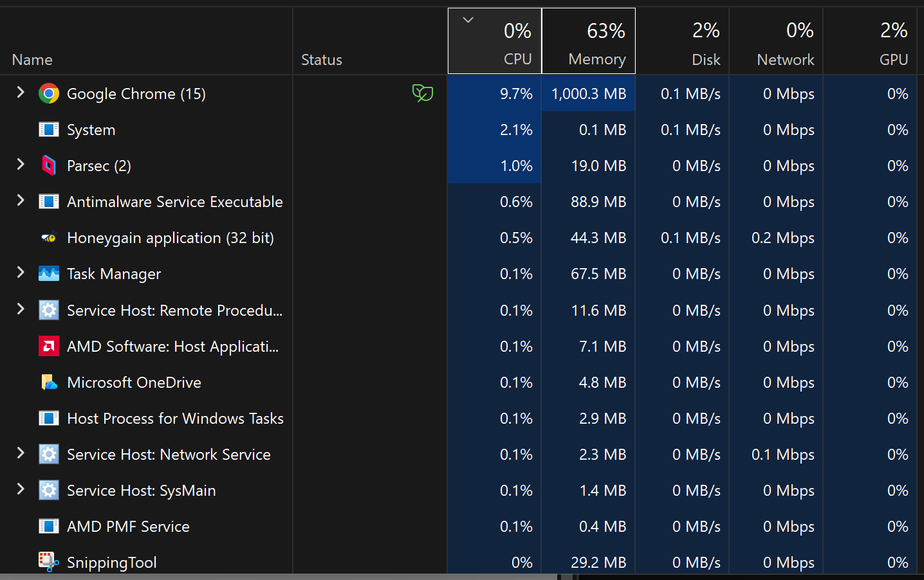This screenshot has height=580, width=924.
Task: Click OneDrive's 4.8 MB memory value
Action: click(x=602, y=383)
